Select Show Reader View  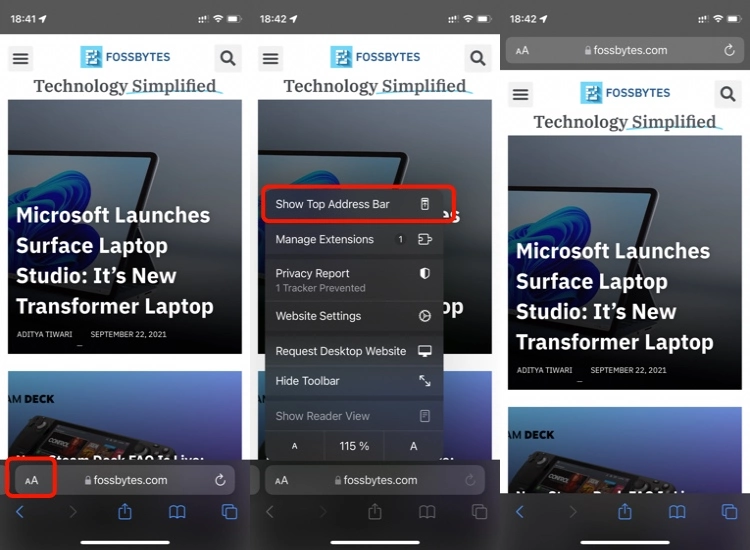pos(354,416)
